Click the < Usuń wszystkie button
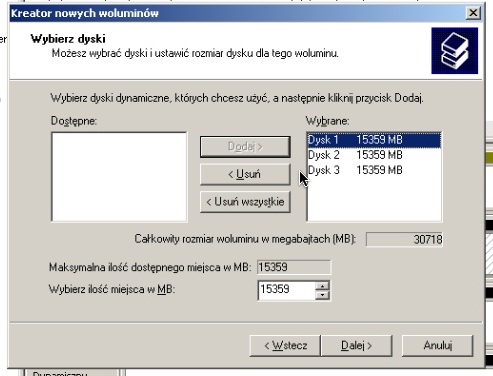This screenshot has height=376, width=493. click(x=245, y=202)
